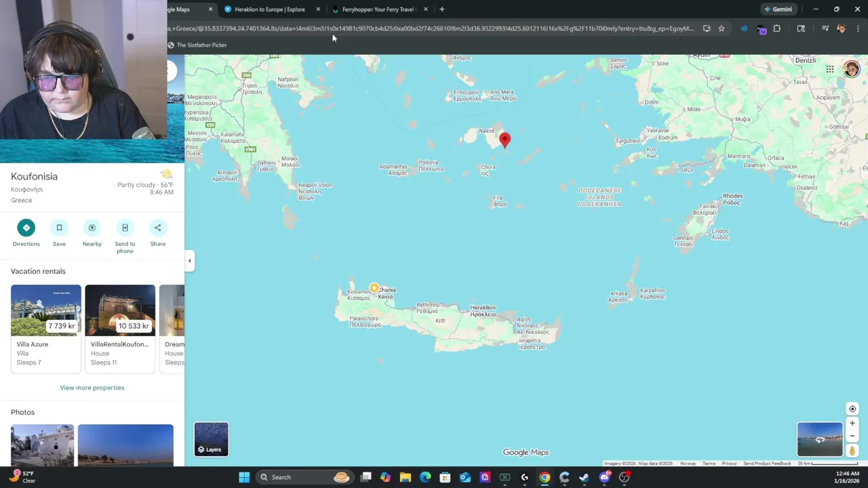Open File Explorer from taskbar

406,477
